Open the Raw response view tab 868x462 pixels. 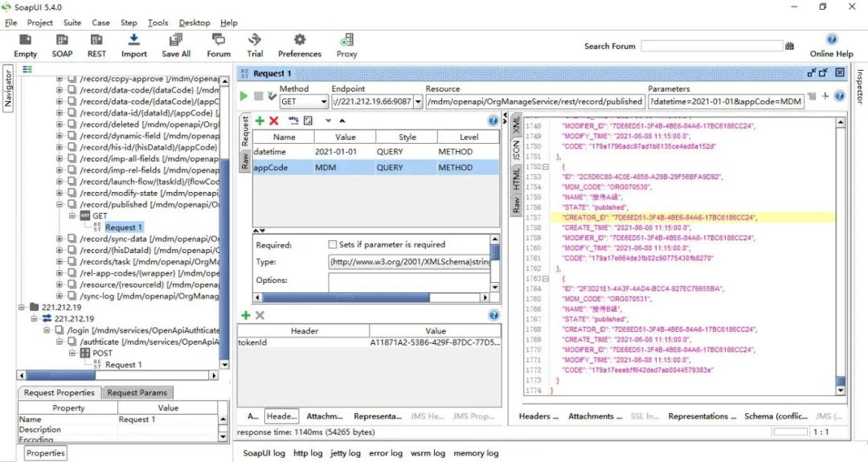tap(515, 206)
